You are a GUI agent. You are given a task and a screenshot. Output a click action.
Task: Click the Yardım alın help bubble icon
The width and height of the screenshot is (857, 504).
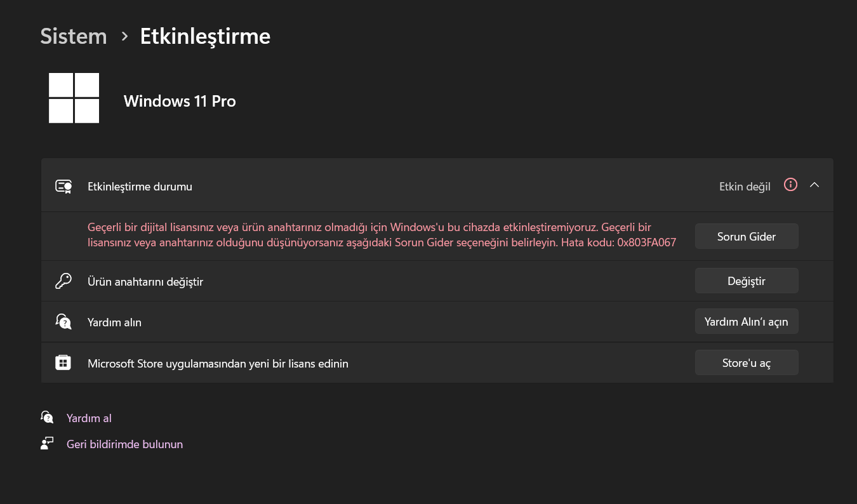point(63,322)
